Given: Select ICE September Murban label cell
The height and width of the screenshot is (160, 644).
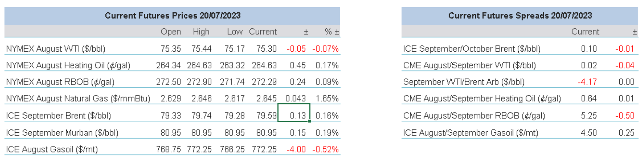Looking at the screenshot, I should (62, 133).
